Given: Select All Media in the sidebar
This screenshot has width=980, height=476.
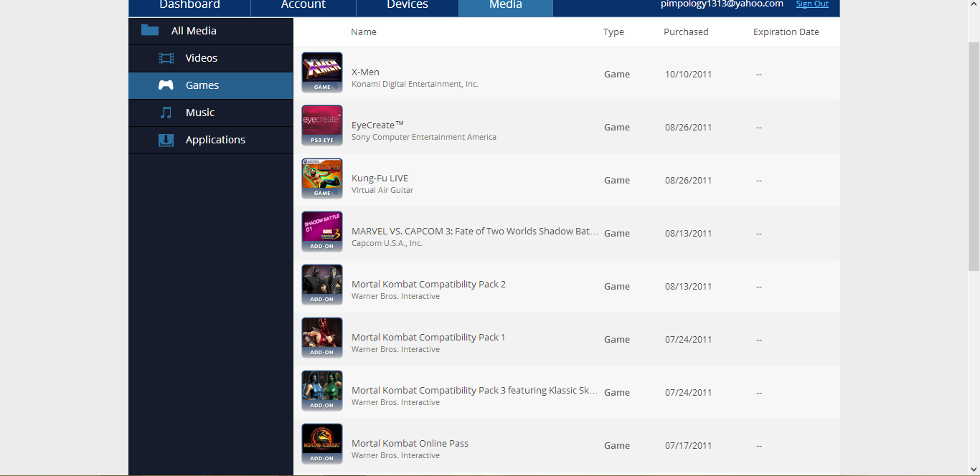Looking at the screenshot, I should coord(211,31).
